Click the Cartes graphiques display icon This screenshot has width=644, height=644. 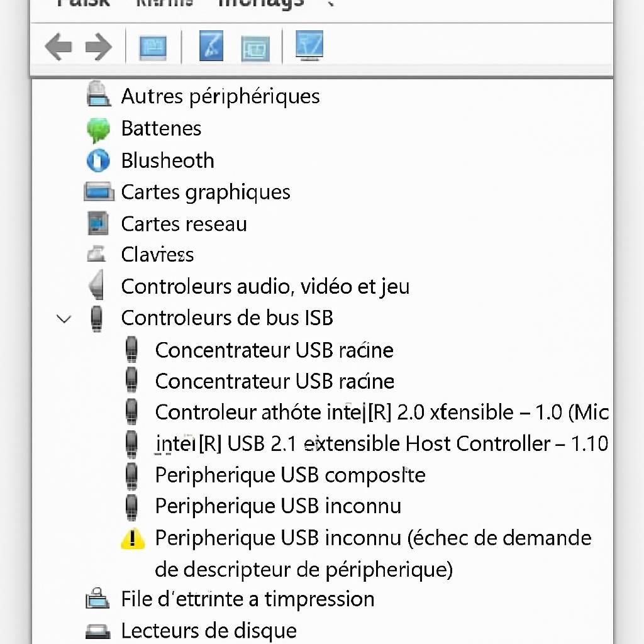click(x=99, y=192)
